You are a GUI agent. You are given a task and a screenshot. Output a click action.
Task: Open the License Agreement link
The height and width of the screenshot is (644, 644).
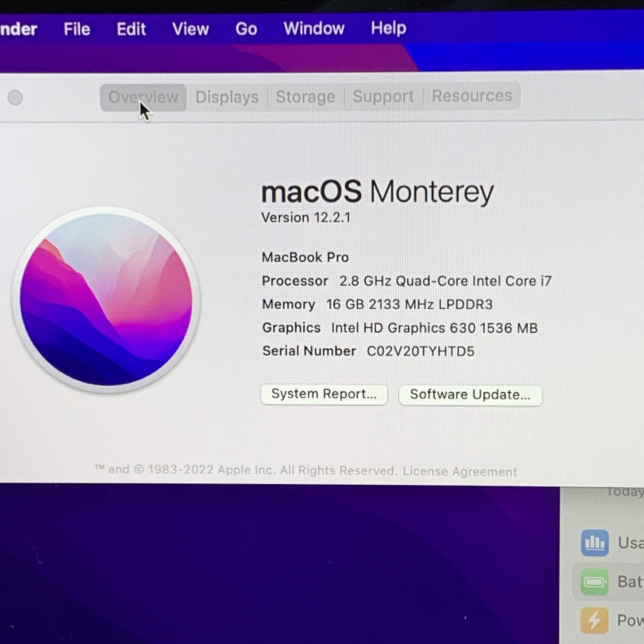point(460,471)
